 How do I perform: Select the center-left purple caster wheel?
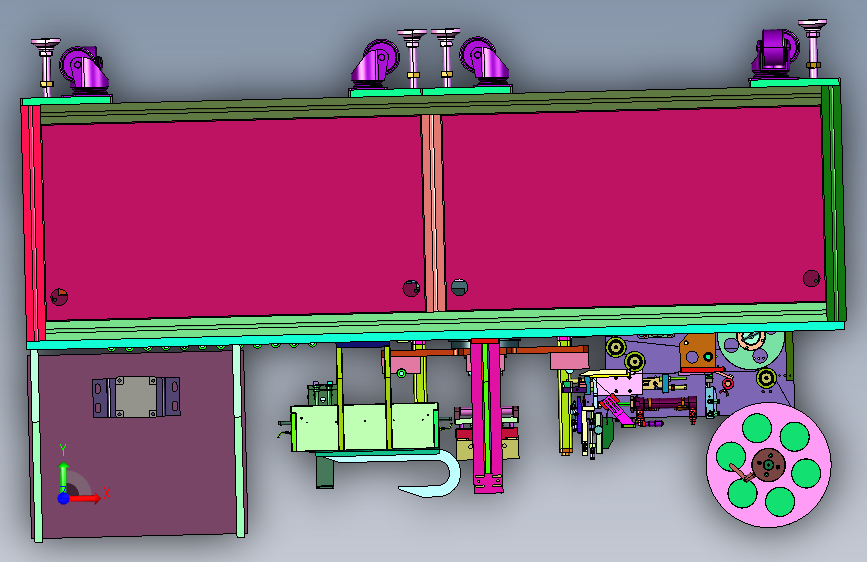(x=376, y=64)
